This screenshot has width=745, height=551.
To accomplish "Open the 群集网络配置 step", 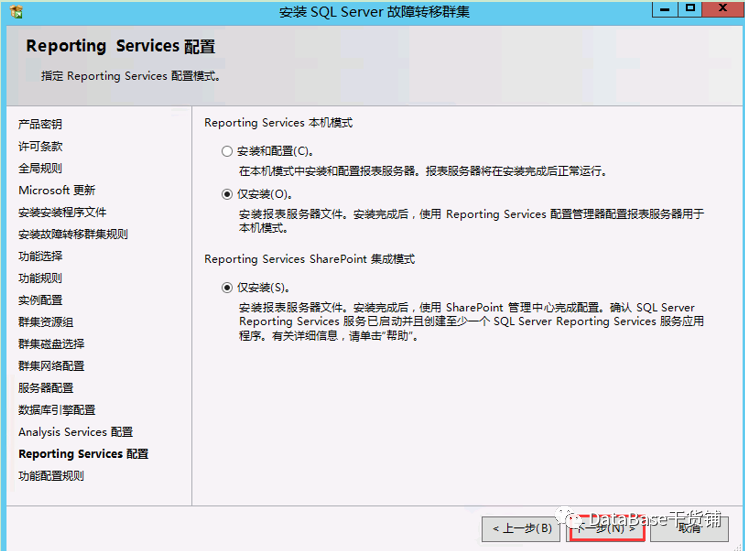I will tap(51, 366).
